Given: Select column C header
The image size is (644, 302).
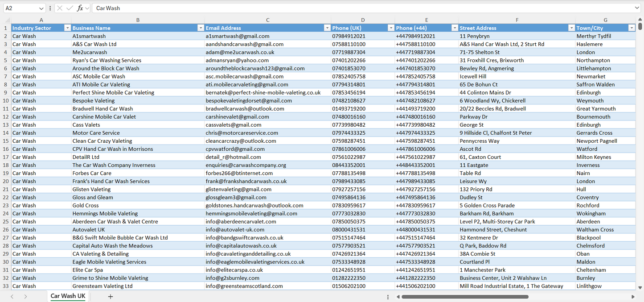Looking at the screenshot, I should [x=268, y=20].
